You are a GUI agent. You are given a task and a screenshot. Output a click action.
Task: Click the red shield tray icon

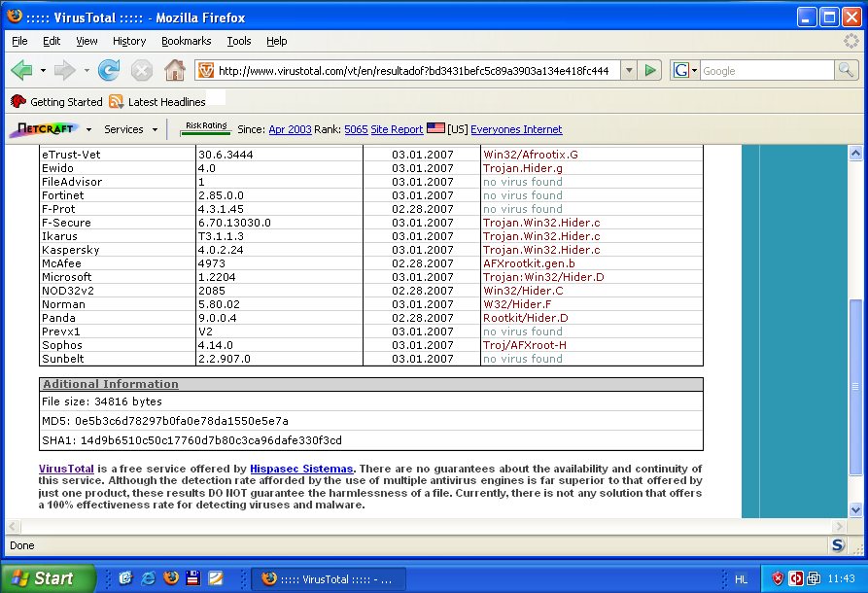tap(778, 578)
